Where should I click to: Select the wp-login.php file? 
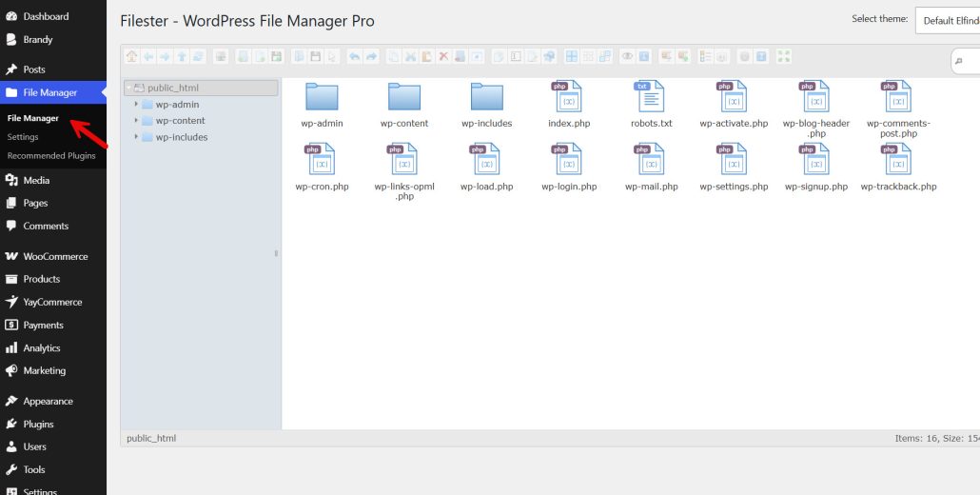[569, 167]
